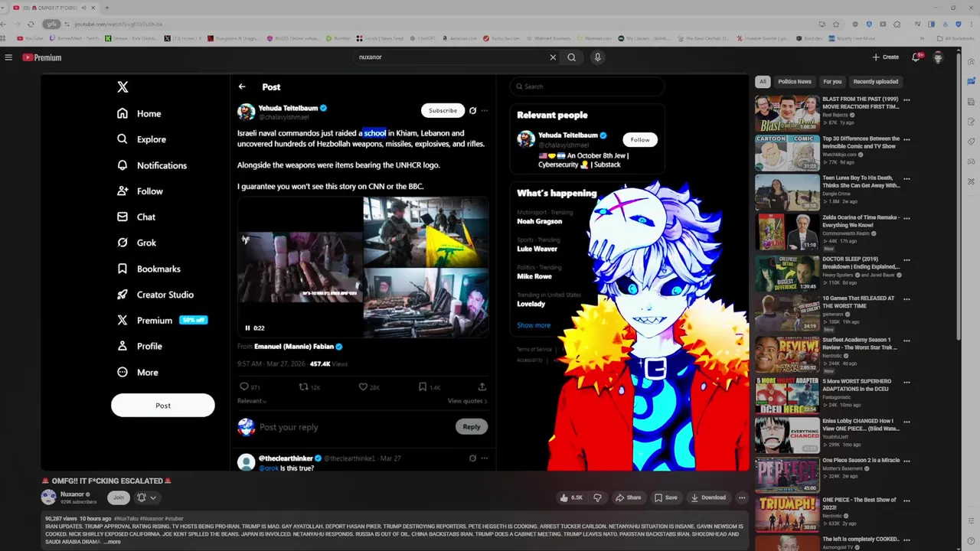Start voice search with microphone icon
Viewport: 980px width, 551px height.
click(x=598, y=57)
